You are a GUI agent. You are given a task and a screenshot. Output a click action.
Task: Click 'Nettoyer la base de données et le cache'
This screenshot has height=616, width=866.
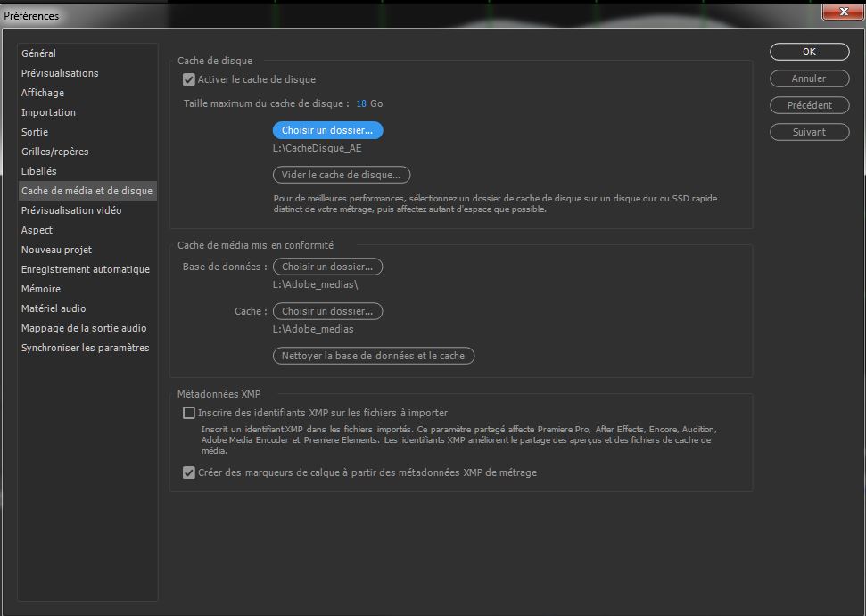(x=373, y=356)
